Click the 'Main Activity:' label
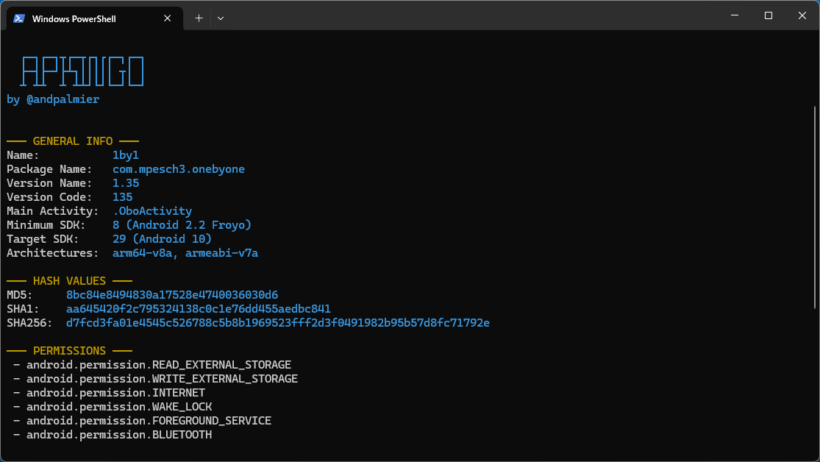Image resolution: width=820 pixels, height=462 pixels. [52, 211]
